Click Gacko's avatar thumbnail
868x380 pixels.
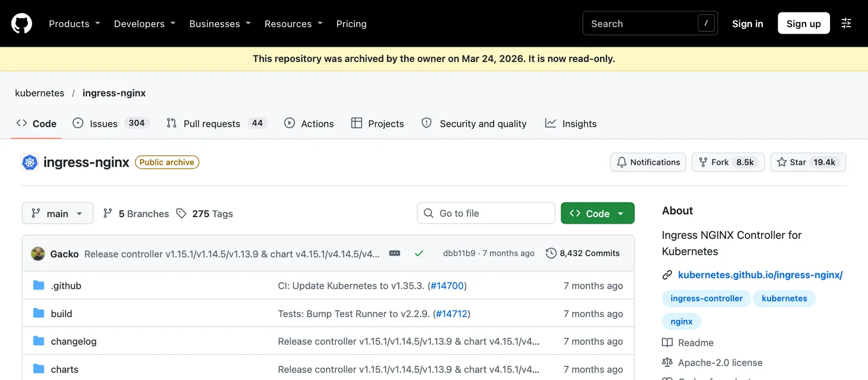tap(38, 254)
